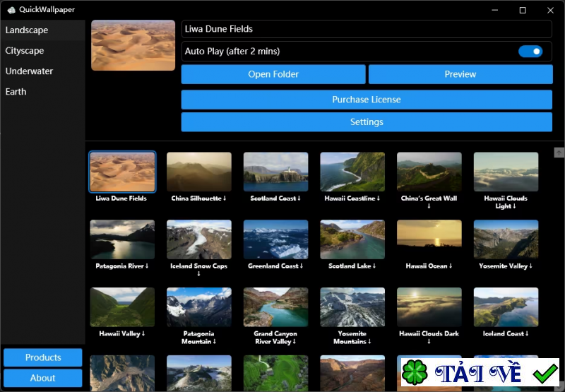
Task: Click the Open Folder button
Action: 273,74
